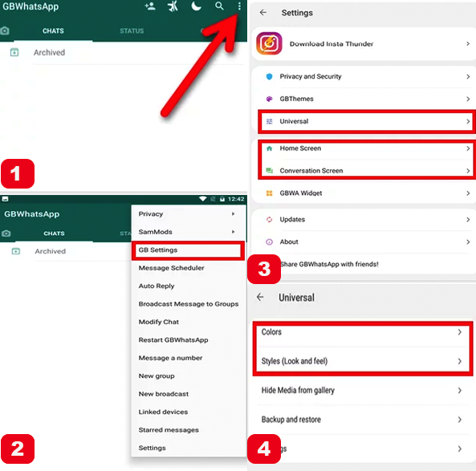Image resolution: width=476 pixels, height=471 pixels.
Task: Open Message Scheduler menu item
Action: 189,268
